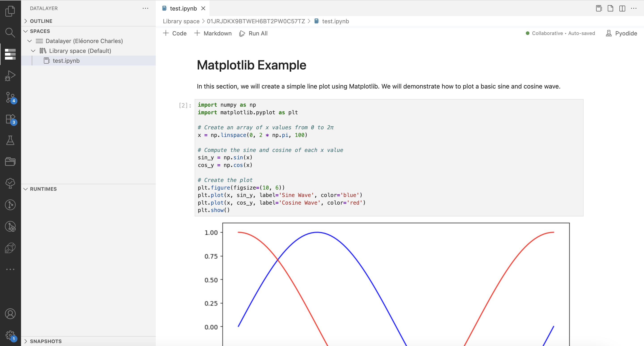Select the test.ipynb editor tab
644x346 pixels.
183,9
